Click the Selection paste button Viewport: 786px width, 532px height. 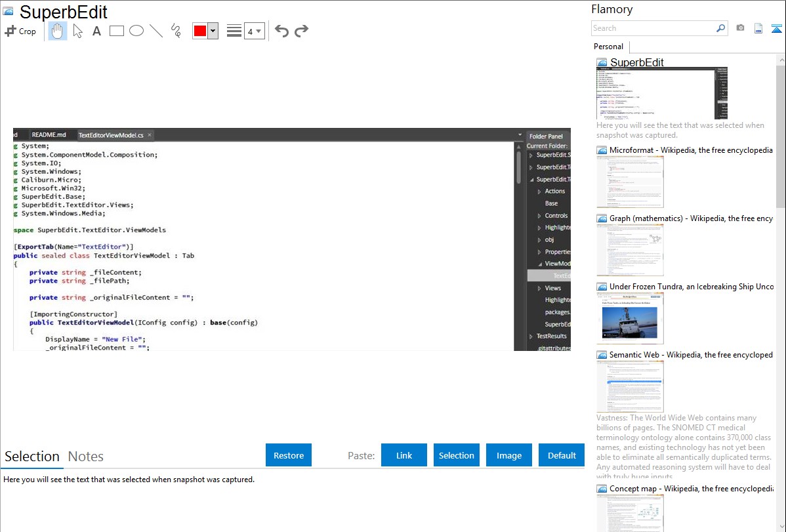(456, 455)
